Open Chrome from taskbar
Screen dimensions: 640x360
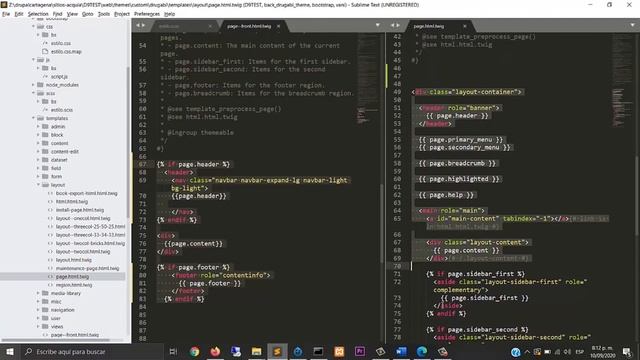click(x=195, y=351)
